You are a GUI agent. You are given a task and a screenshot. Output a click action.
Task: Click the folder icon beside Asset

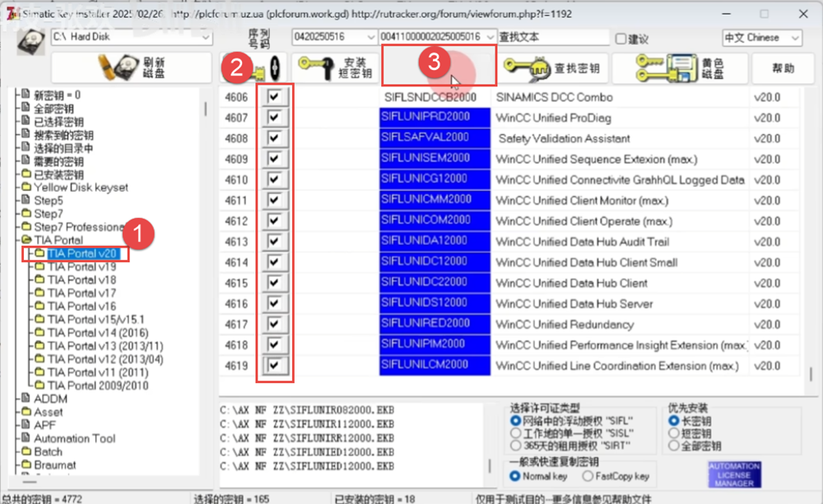point(26,412)
